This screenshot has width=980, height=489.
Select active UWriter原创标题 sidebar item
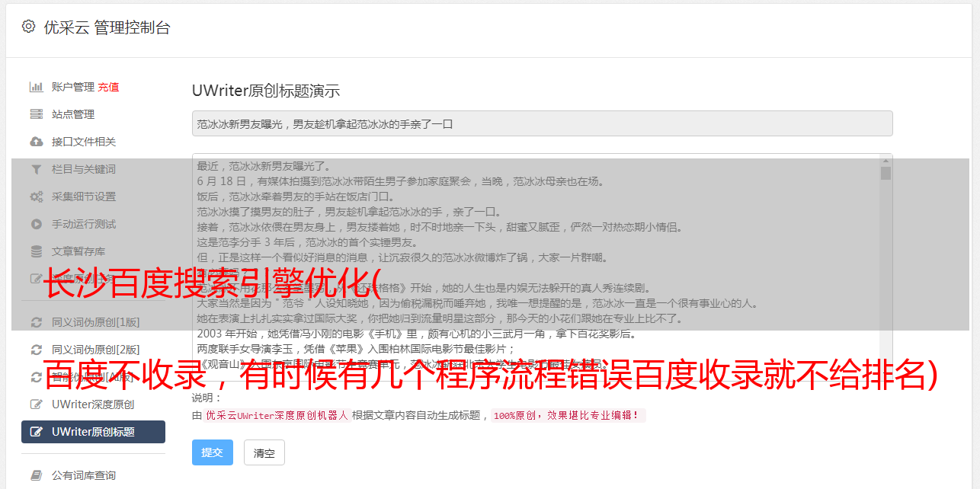93,432
